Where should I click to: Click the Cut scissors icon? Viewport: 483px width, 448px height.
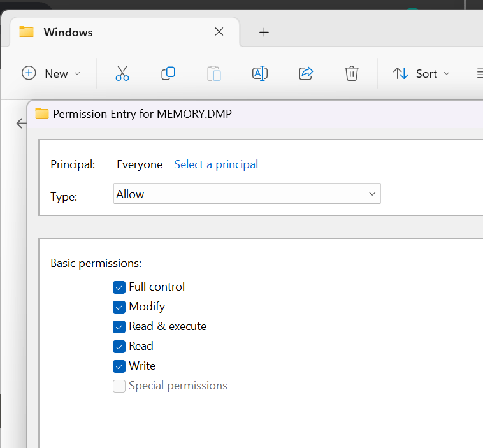click(122, 73)
